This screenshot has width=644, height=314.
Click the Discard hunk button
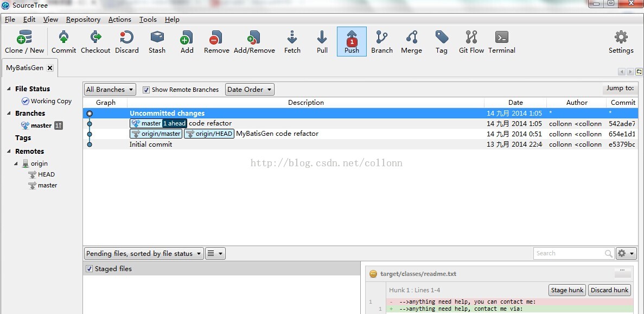tap(609, 290)
